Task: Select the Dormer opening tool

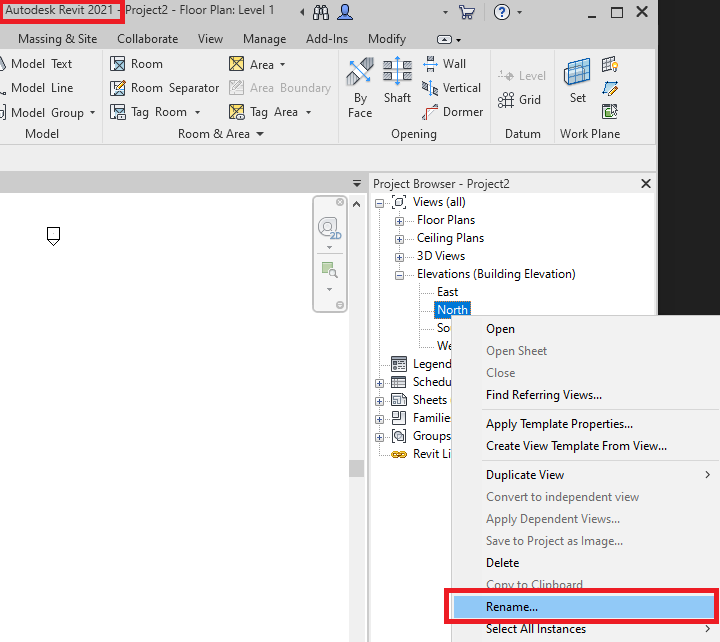Action: 452,112
